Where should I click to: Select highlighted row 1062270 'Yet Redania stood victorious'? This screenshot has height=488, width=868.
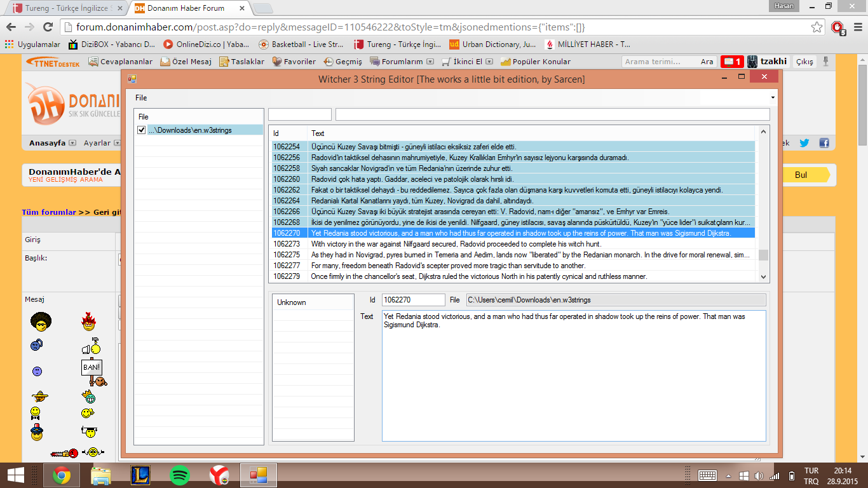coord(513,233)
